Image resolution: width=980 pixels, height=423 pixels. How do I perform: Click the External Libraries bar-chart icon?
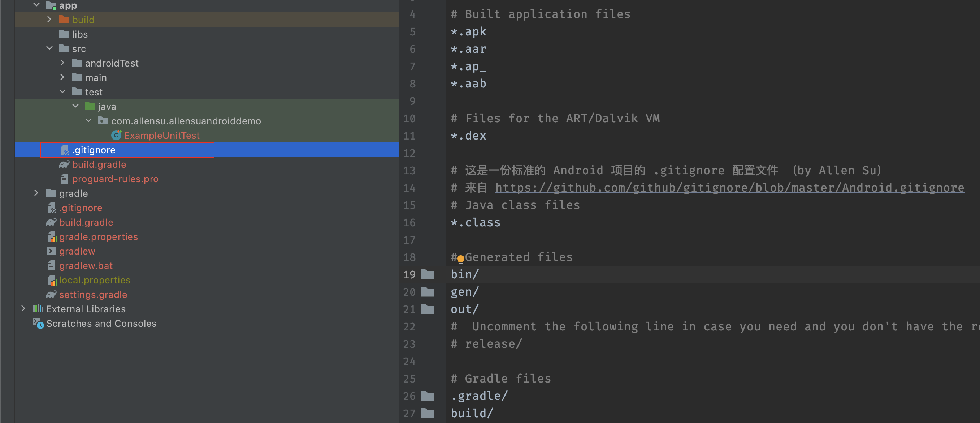coord(38,309)
